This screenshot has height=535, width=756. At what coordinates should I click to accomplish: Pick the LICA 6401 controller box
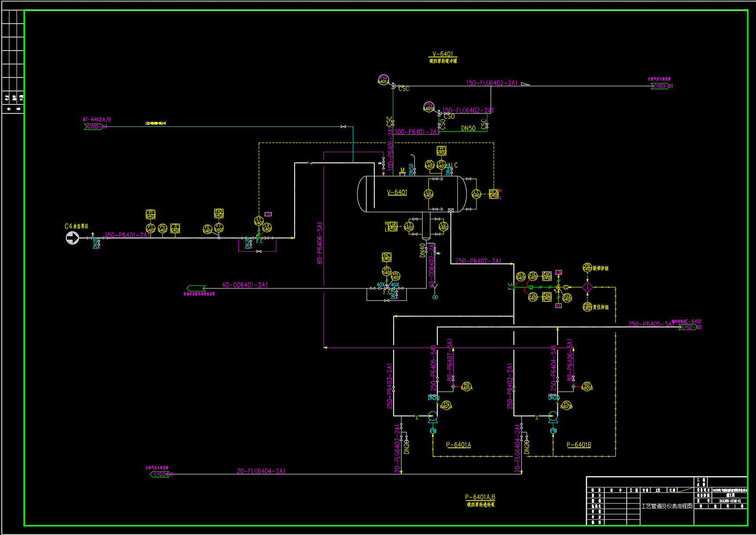click(x=494, y=194)
